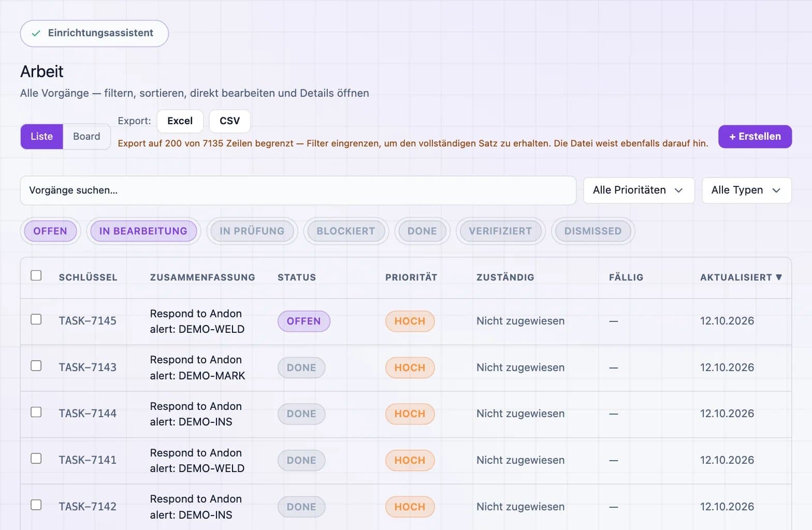The height and width of the screenshot is (530, 812).
Task: Toggle the IN BEARBEITUNG filter chip
Action: coord(143,231)
